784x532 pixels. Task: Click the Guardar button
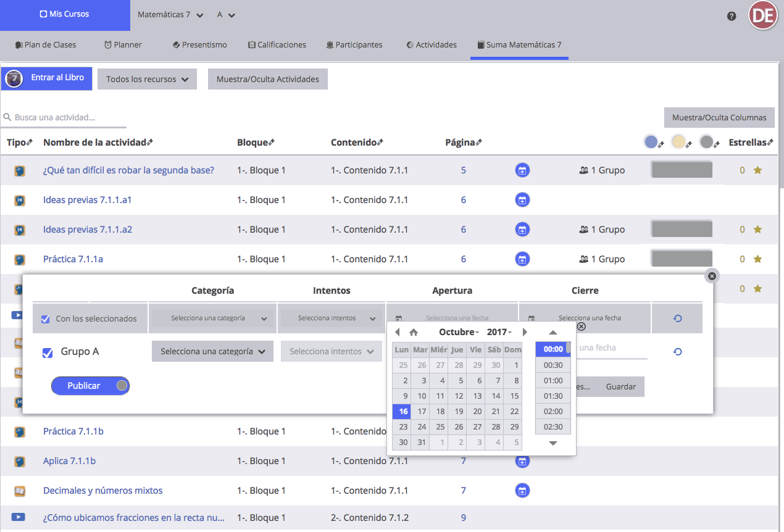[x=620, y=386]
